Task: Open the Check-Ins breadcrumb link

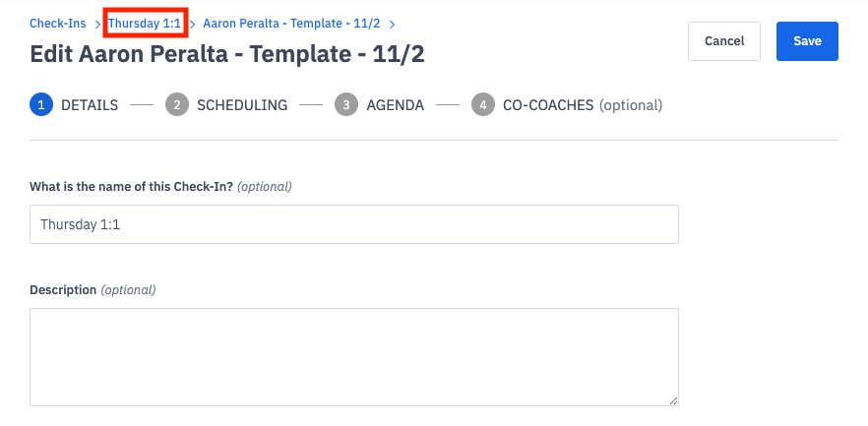Action: [x=58, y=23]
